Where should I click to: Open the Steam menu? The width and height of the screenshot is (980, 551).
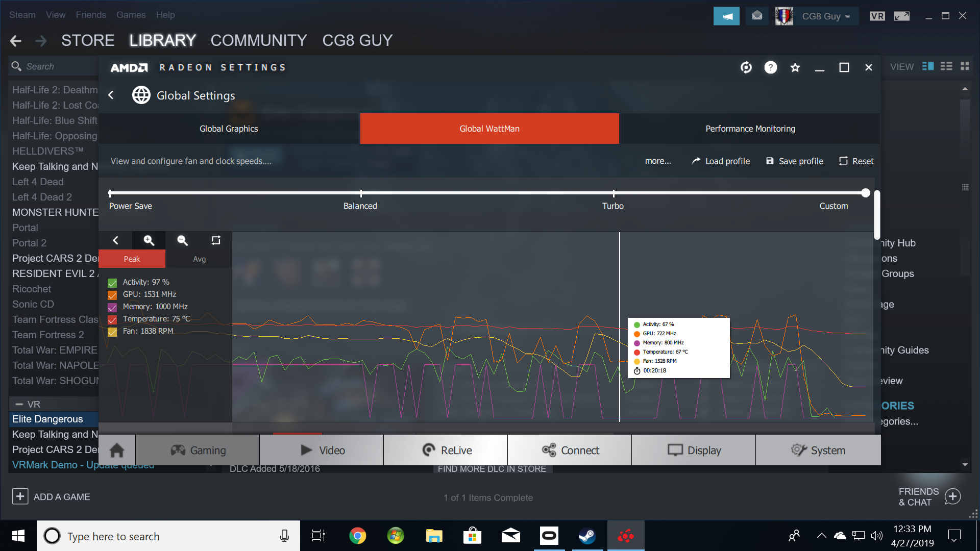click(22, 15)
